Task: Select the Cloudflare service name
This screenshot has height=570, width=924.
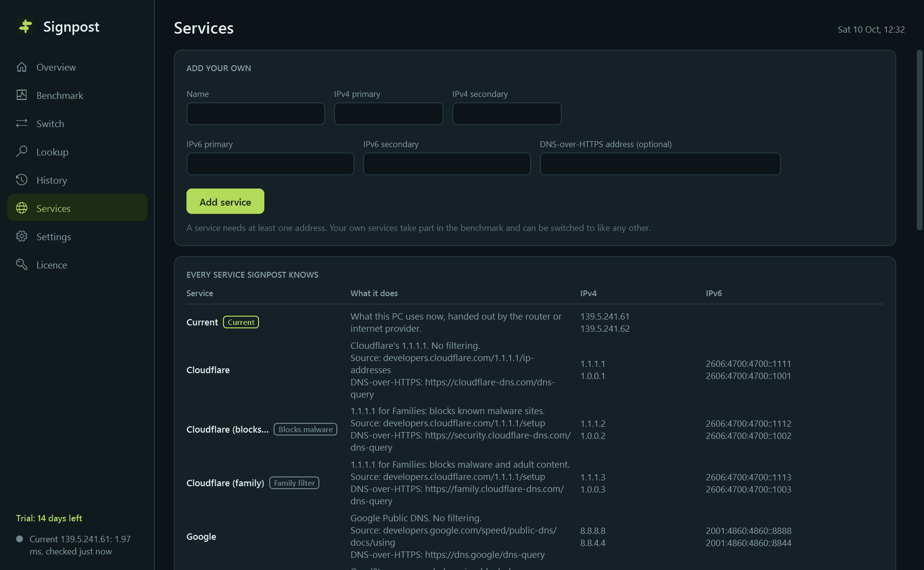Action: tap(208, 370)
